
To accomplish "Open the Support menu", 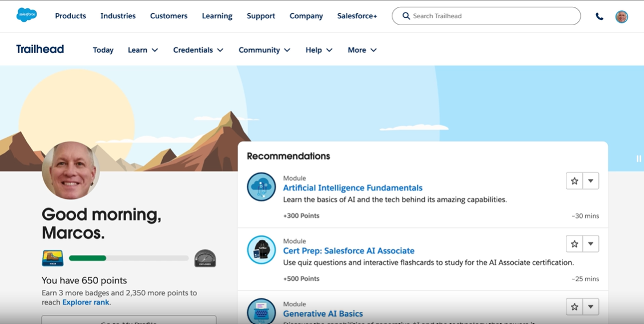I will click(x=261, y=16).
